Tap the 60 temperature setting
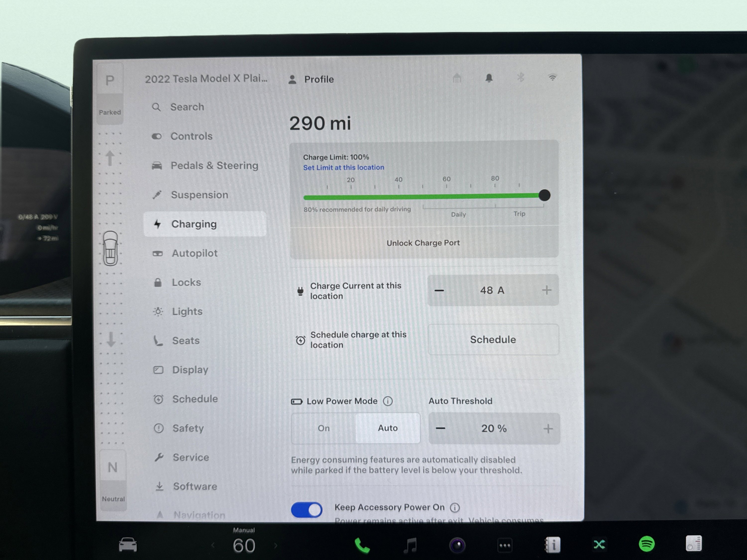The height and width of the screenshot is (560, 747). tap(244, 546)
